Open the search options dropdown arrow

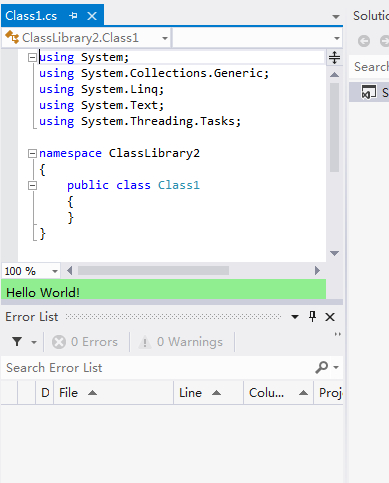336,367
